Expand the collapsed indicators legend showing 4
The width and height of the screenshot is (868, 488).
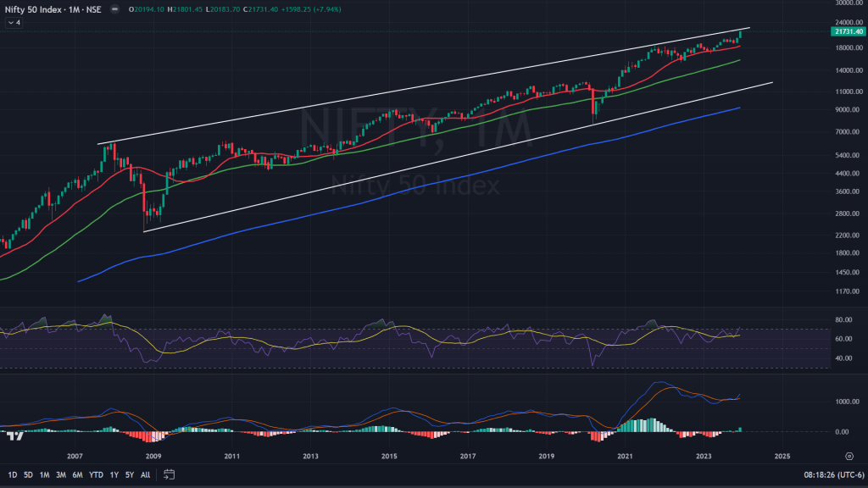[x=13, y=23]
